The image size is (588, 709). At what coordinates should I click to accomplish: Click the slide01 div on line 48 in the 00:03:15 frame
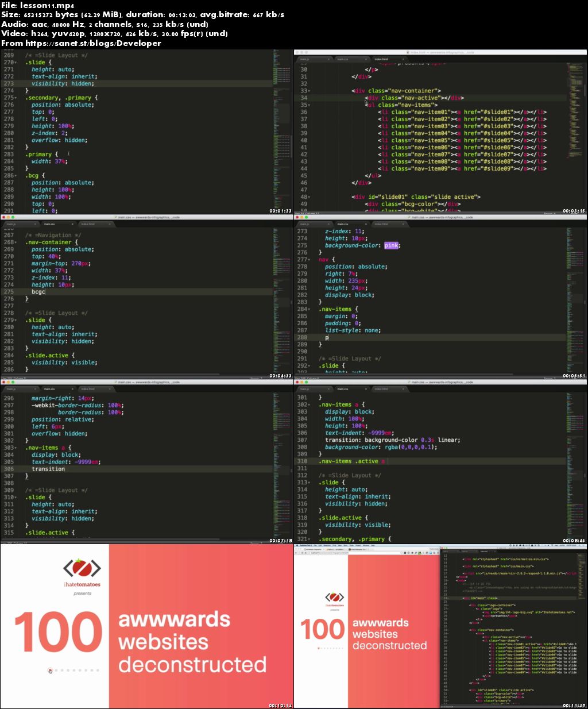(416, 196)
